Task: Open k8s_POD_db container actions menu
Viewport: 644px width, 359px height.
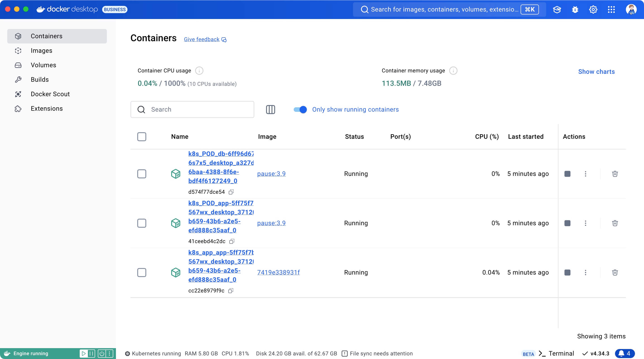Action: tap(585, 174)
